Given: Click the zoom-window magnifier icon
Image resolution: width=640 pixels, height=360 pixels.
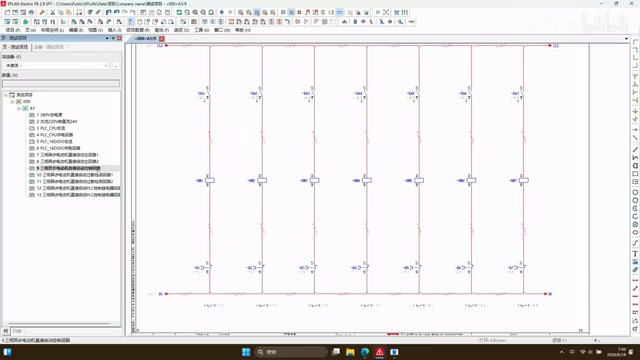Looking at the screenshot, I should pos(187,13).
